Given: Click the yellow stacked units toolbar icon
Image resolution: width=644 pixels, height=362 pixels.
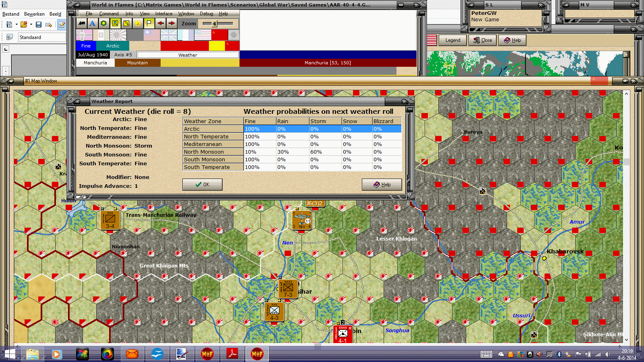Looking at the screenshot, I should pos(126,23).
